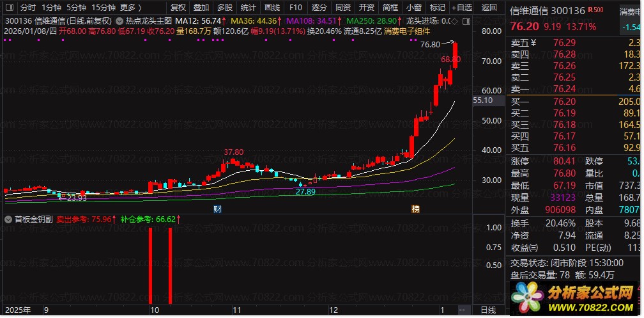This screenshot has width=644, height=318.
Task: Select the 买五 76.16 order row
Action: pyautogui.click(x=575, y=148)
